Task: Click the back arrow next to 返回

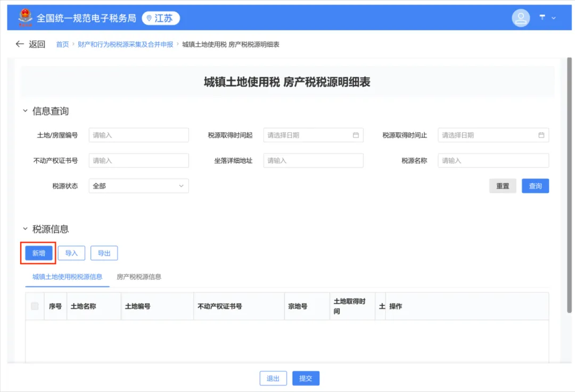Action: 19,44
